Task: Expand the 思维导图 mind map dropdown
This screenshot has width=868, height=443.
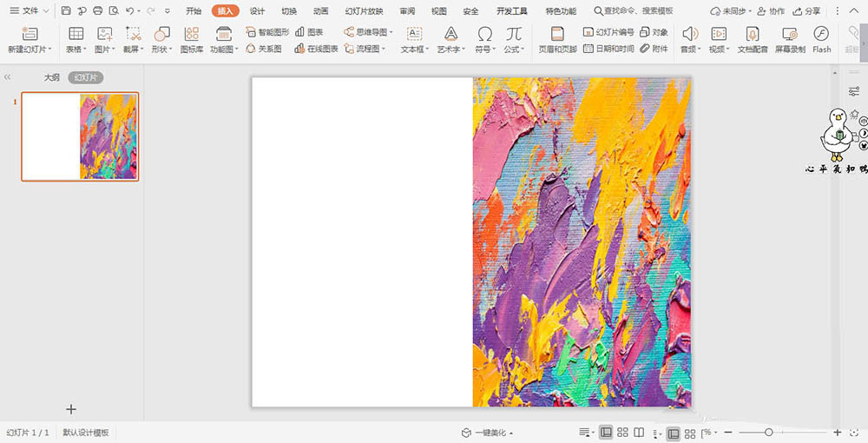Action: (391, 32)
